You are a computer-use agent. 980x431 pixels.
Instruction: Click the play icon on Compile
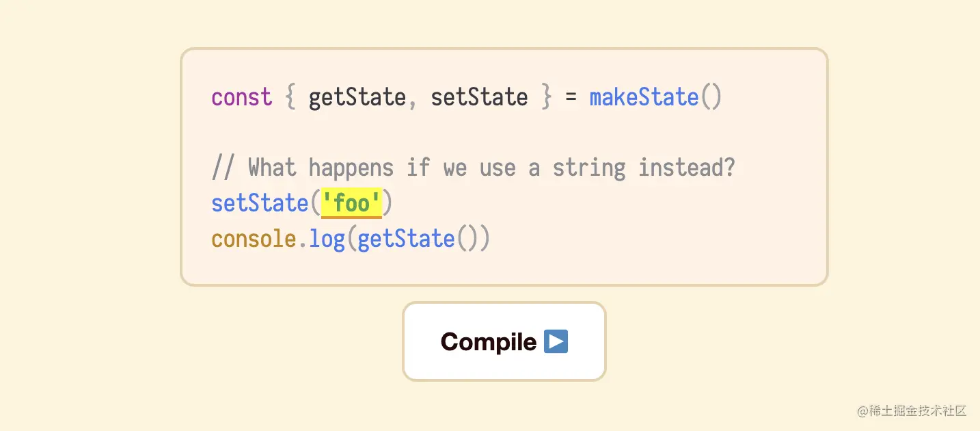coord(556,341)
